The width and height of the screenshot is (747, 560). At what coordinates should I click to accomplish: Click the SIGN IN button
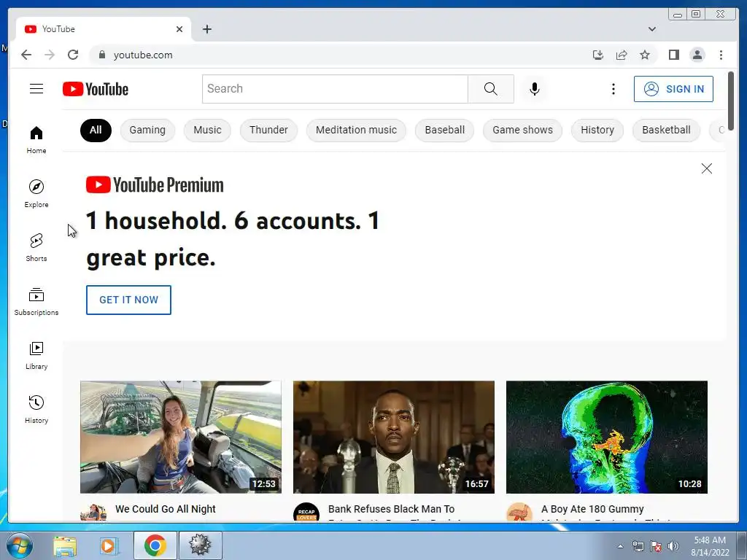tap(673, 88)
